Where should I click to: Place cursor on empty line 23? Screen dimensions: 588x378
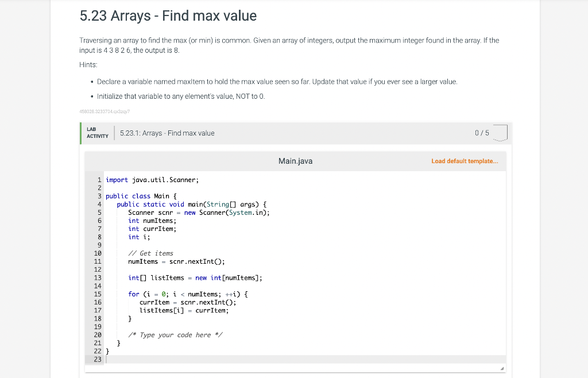coord(304,359)
